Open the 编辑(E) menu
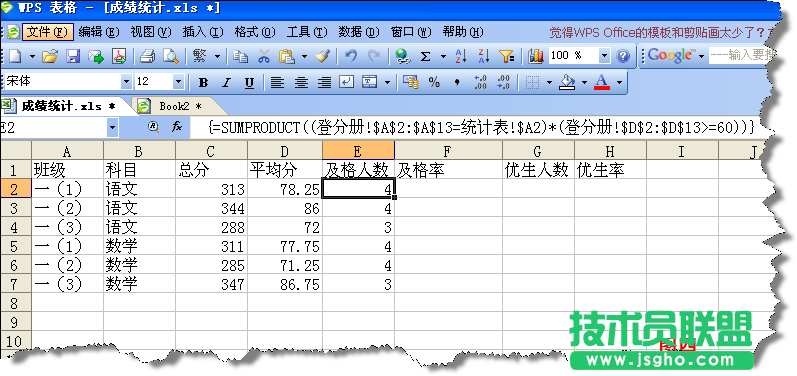The image size is (797, 376). 99,32
